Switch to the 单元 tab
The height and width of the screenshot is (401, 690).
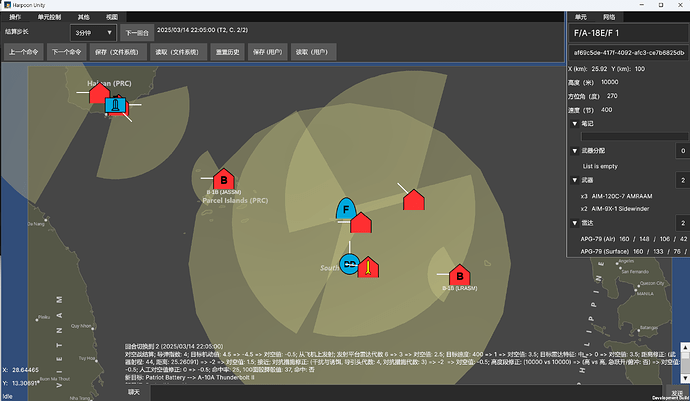click(581, 17)
